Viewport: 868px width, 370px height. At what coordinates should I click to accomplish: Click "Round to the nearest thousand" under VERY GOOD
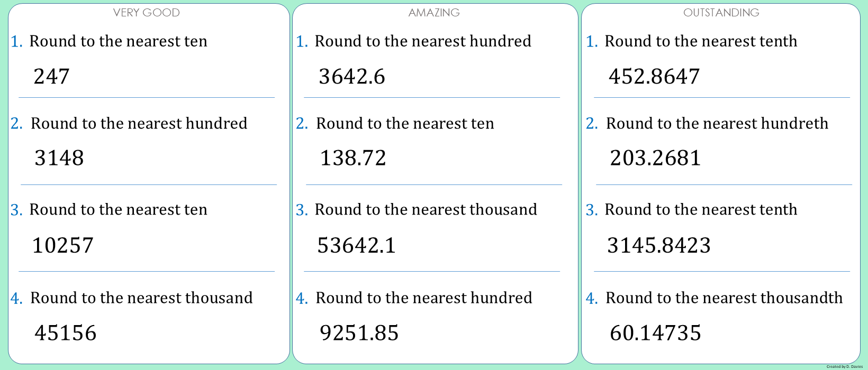[x=141, y=298]
